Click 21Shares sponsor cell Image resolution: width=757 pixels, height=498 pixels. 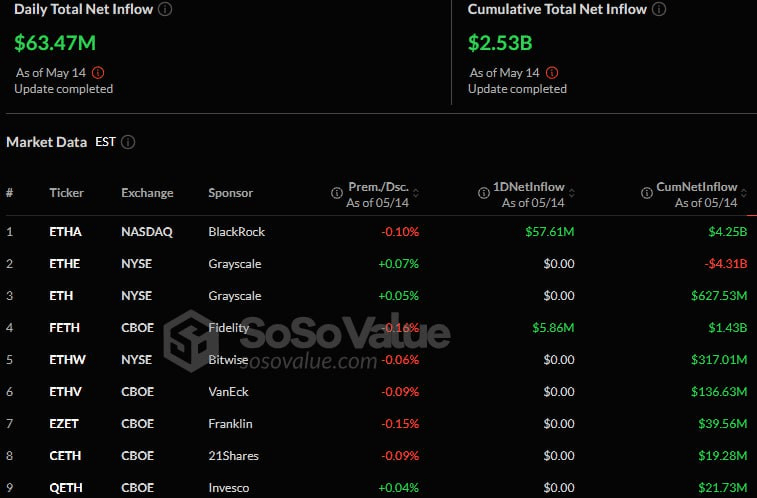233,456
